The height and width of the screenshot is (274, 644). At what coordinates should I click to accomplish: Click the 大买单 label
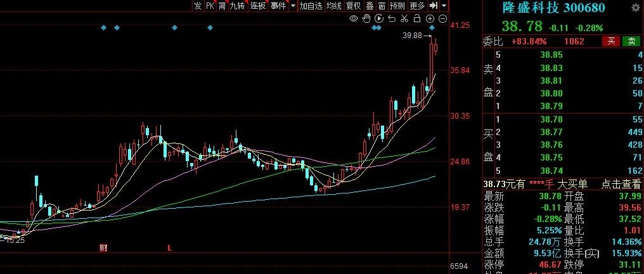tap(572, 185)
